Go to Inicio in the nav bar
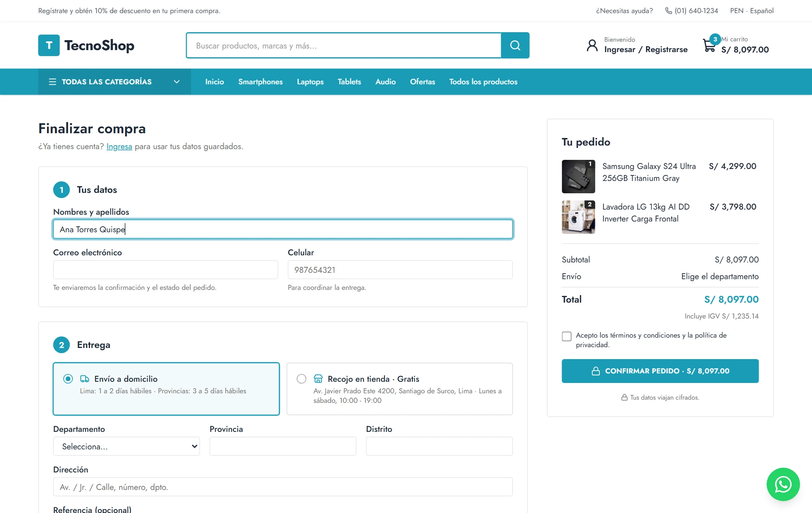 coord(215,82)
